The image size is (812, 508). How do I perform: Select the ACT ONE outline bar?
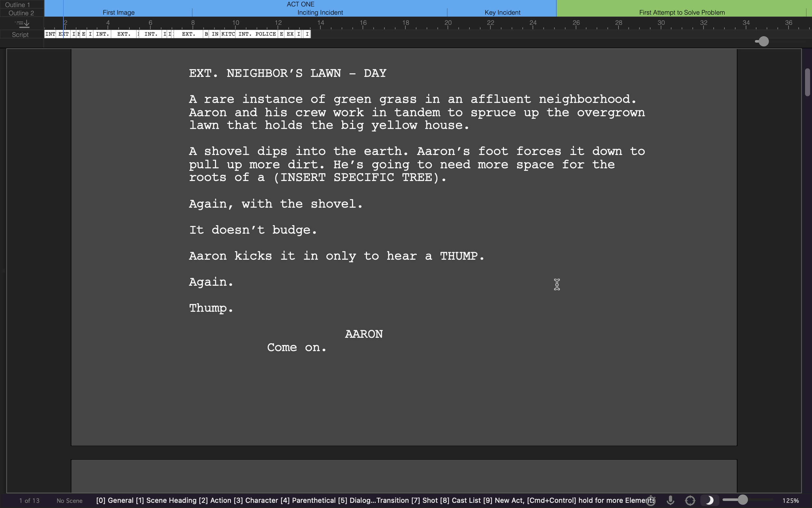tap(300, 4)
